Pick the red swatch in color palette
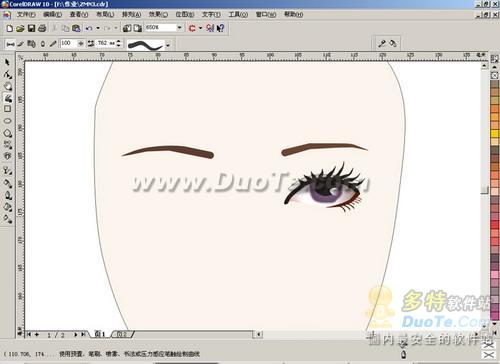500x364 pixels. pos(495,225)
